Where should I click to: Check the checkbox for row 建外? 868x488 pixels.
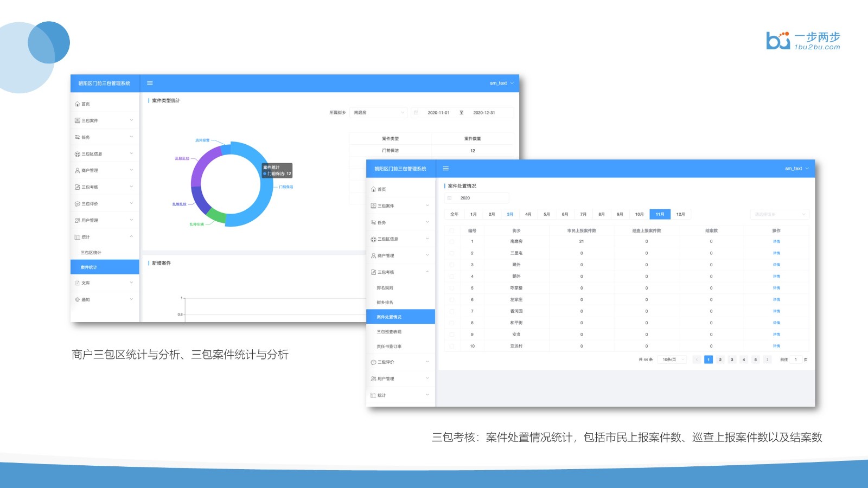[451, 265]
